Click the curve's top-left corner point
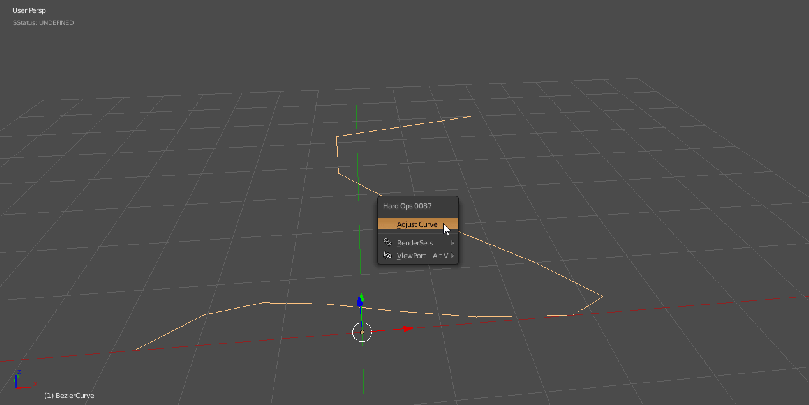 tap(337, 139)
